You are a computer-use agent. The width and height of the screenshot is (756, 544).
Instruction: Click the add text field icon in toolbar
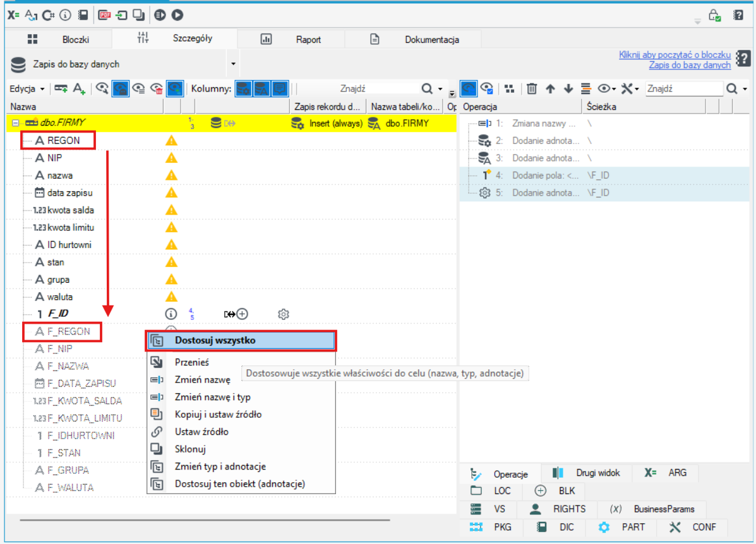(x=79, y=88)
